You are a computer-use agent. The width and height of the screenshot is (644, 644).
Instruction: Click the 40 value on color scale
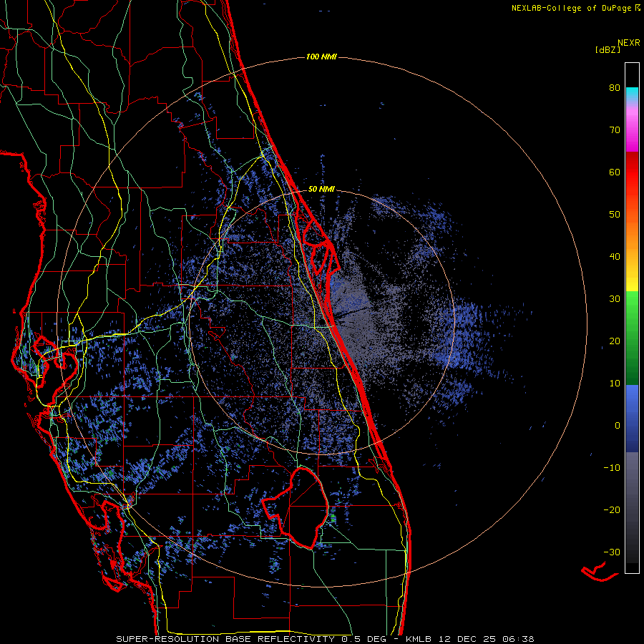[615, 257]
